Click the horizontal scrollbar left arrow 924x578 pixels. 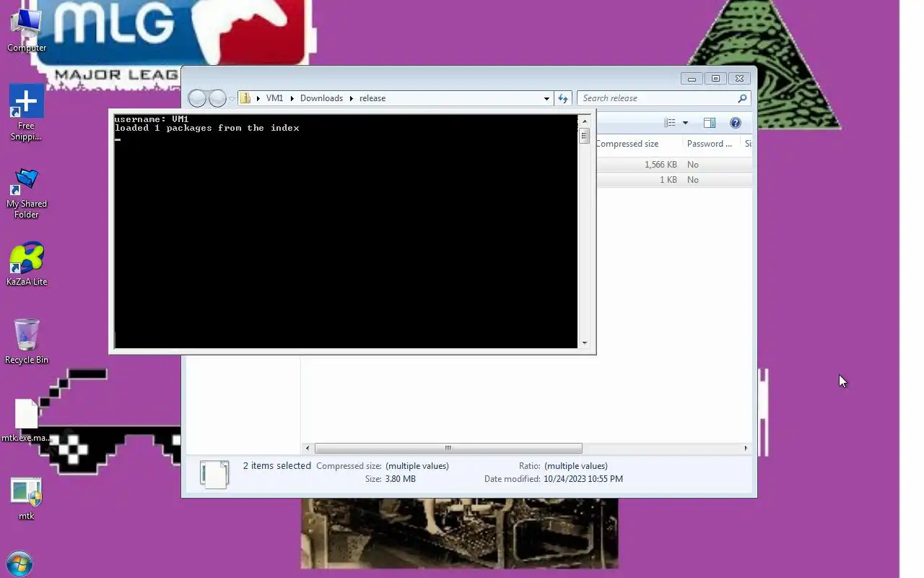click(308, 448)
